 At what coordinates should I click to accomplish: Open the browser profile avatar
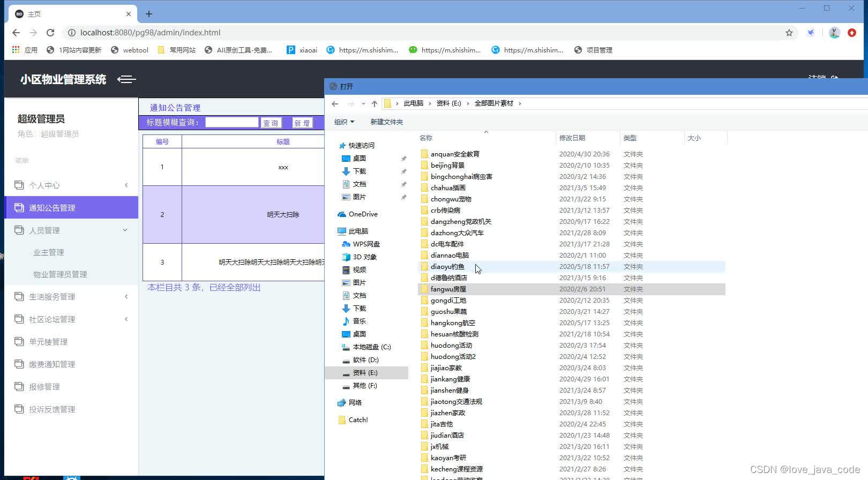pyautogui.click(x=834, y=33)
